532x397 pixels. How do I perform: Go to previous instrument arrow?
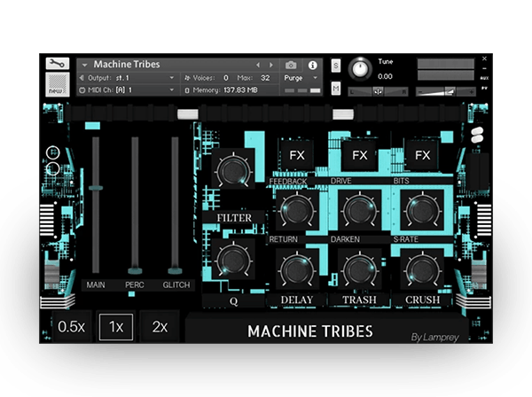click(258, 65)
